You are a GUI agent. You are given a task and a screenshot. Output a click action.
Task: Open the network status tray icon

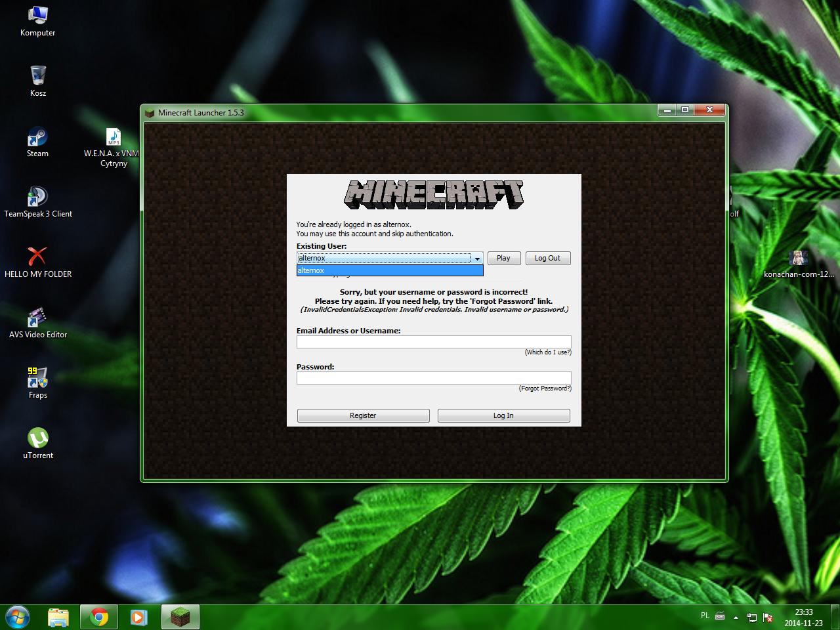(x=752, y=618)
